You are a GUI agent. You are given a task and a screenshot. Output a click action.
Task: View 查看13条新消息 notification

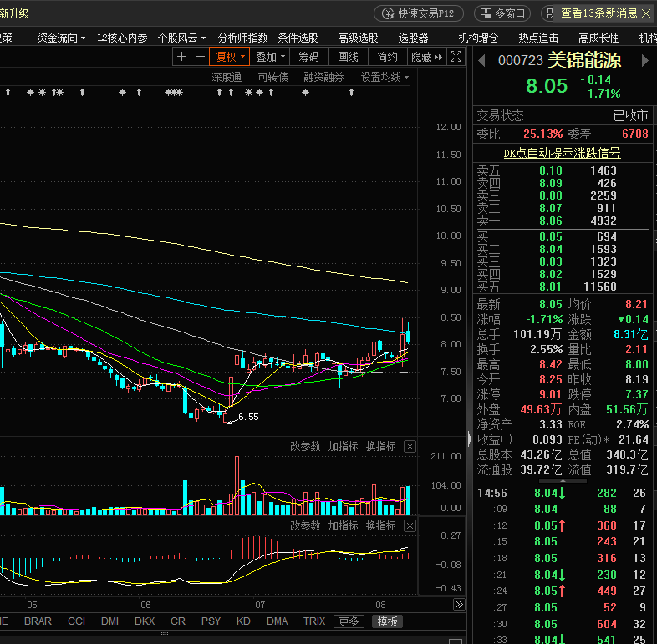598,13
